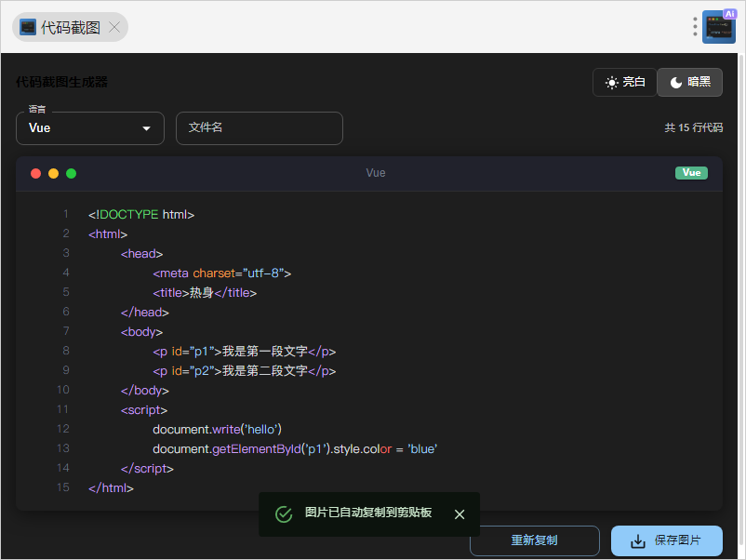
Task: Switch to 亮白 light theme
Action: (x=625, y=82)
